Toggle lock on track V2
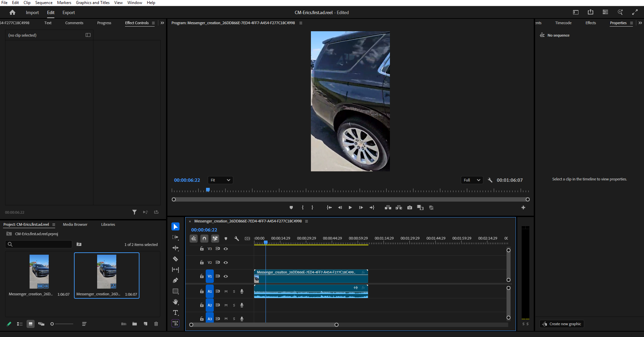 [202, 262]
